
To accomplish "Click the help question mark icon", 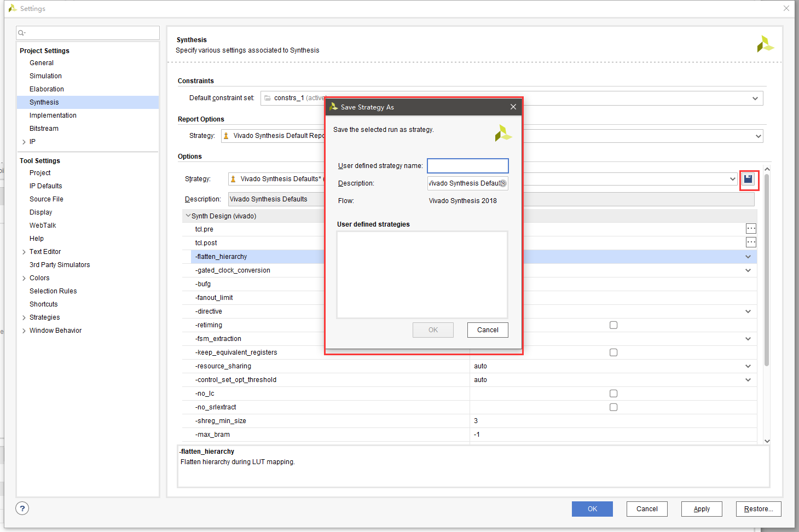I will 22,508.
